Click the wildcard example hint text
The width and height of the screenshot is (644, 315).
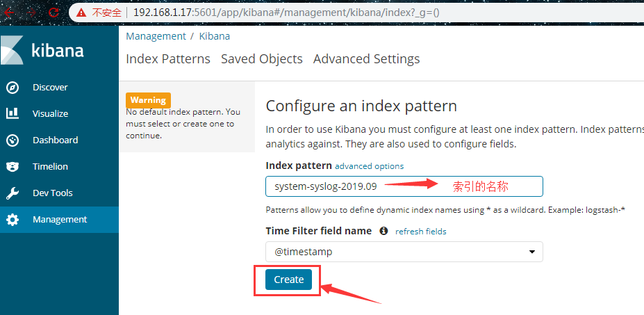445,210
